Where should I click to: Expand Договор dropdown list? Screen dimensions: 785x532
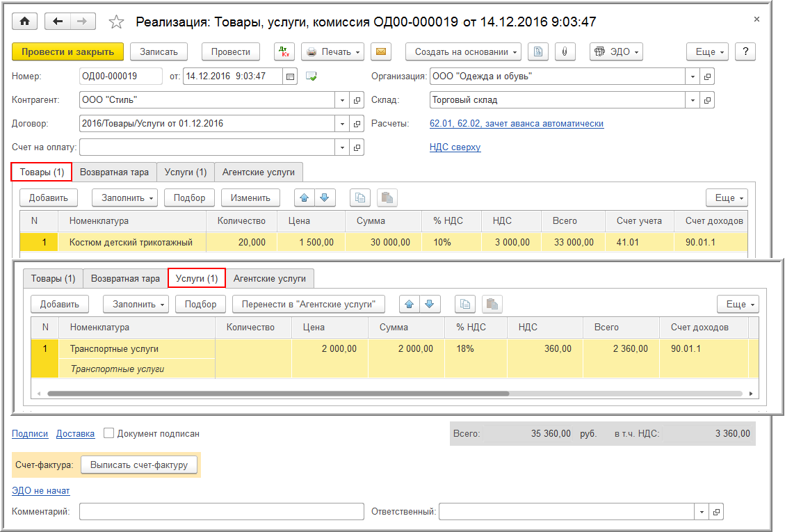pos(342,124)
